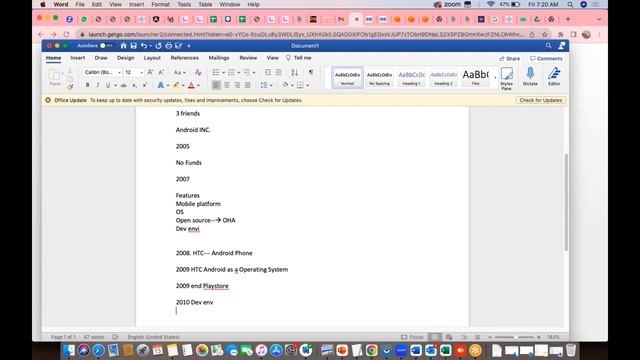
Task: Click the spelling check icon in status bar
Action: 115,337
